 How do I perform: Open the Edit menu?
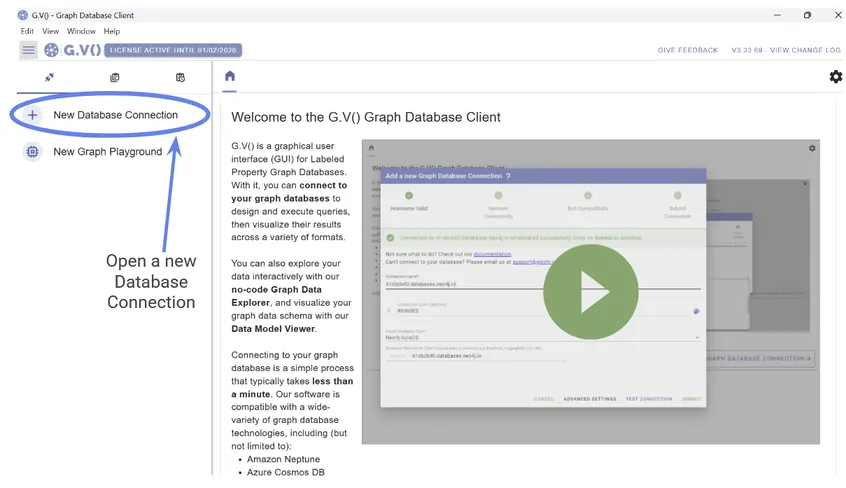point(27,31)
